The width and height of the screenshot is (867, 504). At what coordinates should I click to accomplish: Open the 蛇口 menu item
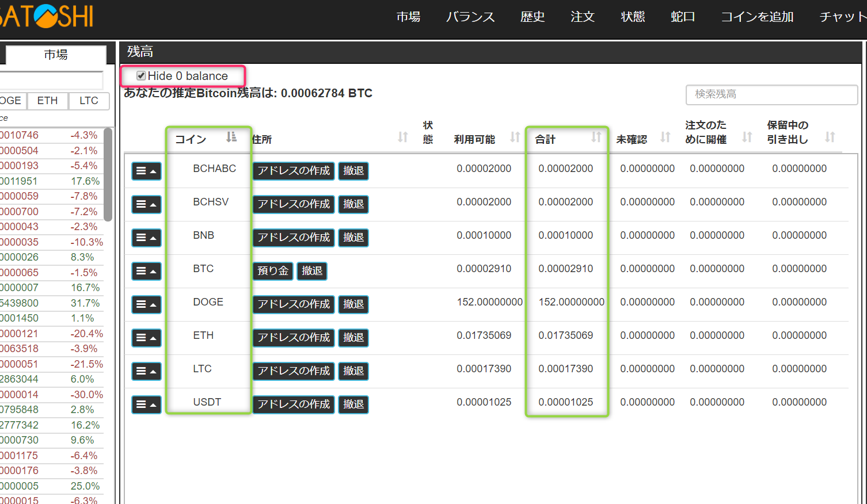pos(683,17)
